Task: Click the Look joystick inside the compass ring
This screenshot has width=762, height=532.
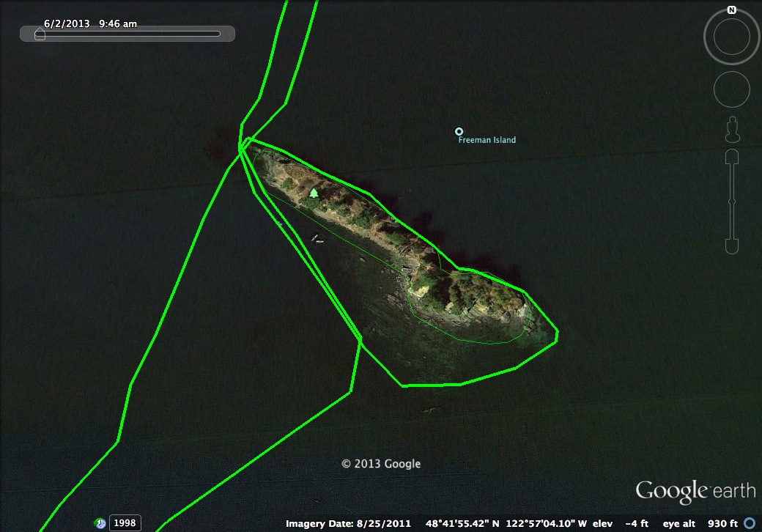Action: [x=731, y=38]
